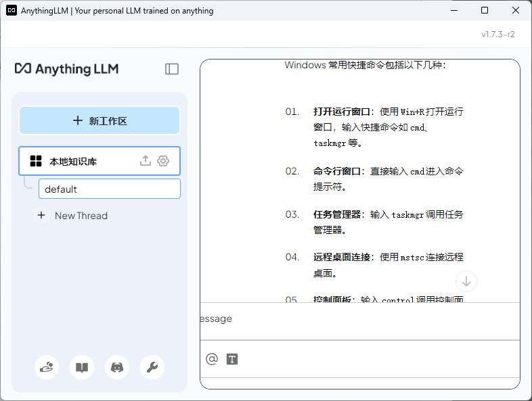The image size is (532, 401).
Task: Click the plus icon beside New Thread
Action: click(x=41, y=215)
